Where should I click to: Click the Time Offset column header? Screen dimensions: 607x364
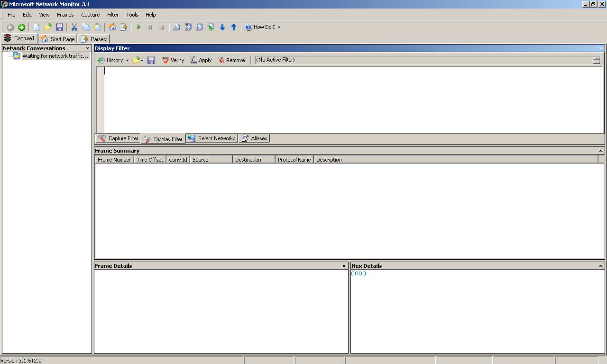click(x=150, y=160)
